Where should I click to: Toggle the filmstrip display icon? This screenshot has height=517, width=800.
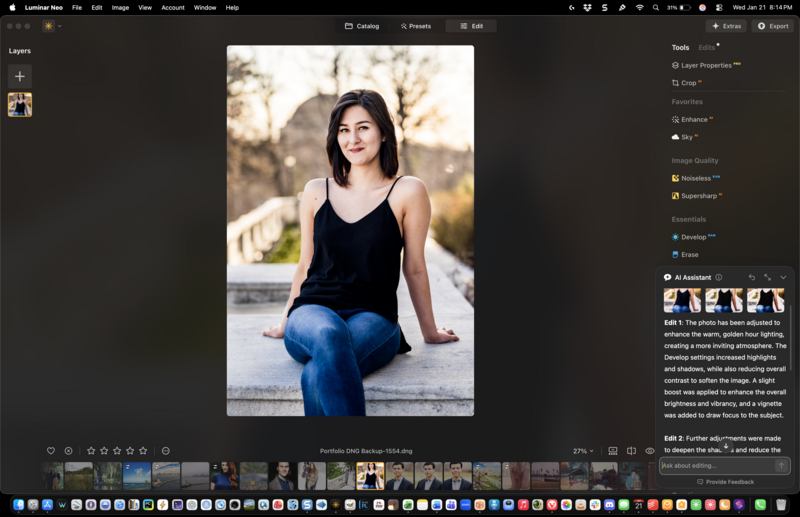(613, 451)
